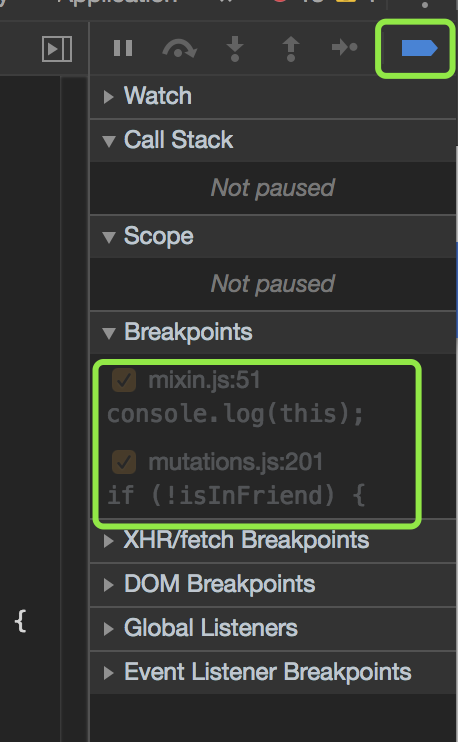Jump to if (!isInFriend) breakpoint line
458x742 pixels.
point(236,495)
